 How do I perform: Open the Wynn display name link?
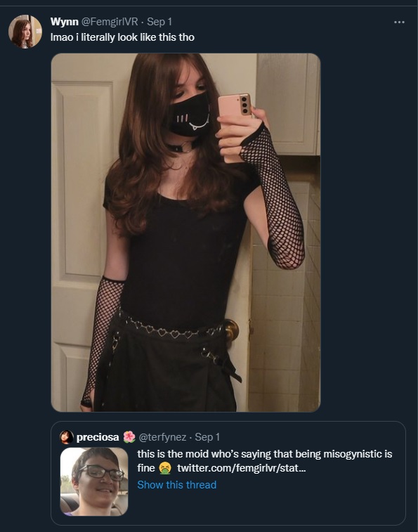point(65,22)
